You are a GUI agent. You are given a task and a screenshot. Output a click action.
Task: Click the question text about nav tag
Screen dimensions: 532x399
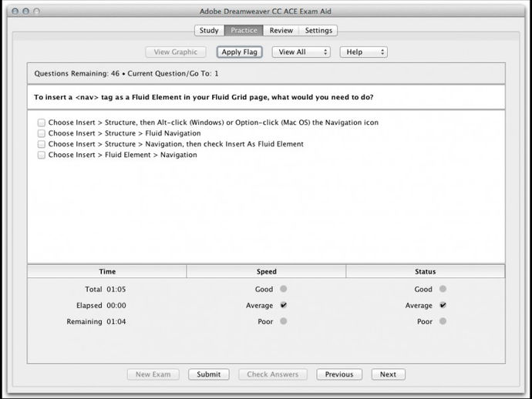tap(204, 97)
